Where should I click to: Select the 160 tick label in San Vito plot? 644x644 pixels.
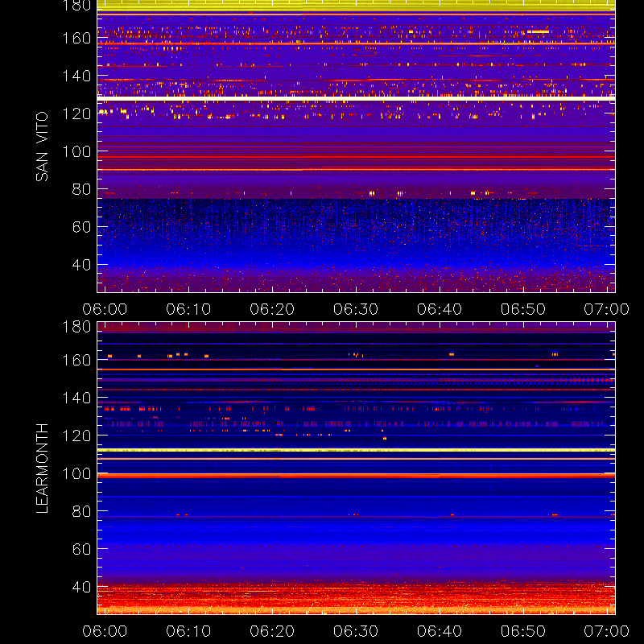coord(76,38)
